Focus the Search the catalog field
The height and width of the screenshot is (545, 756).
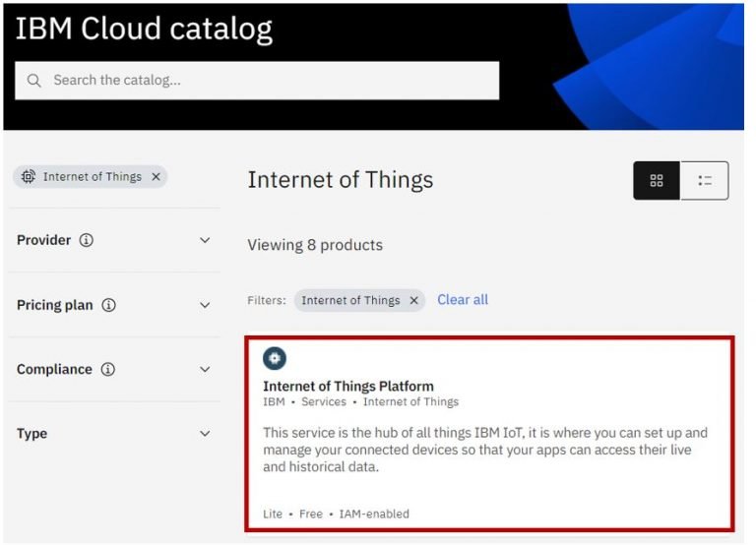pyautogui.click(x=257, y=81)
